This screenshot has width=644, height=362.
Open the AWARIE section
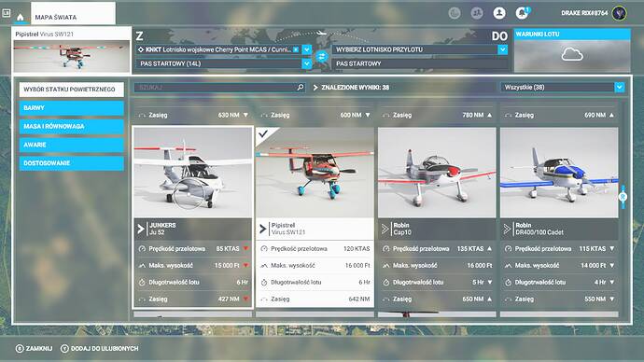pyautogui.click(x=72, y=145)
